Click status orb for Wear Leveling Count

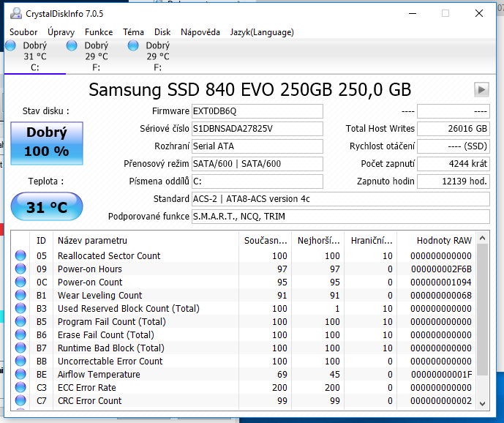[20, 296]
